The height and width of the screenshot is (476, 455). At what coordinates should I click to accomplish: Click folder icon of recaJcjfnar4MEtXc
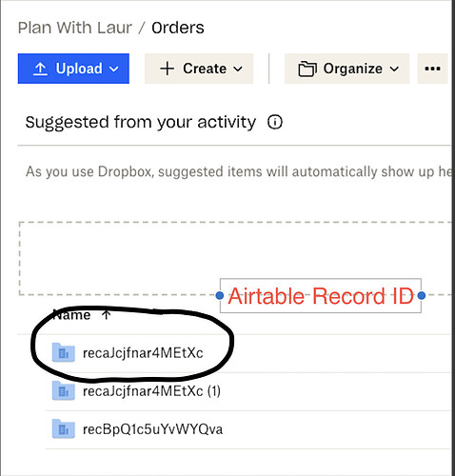(64, 352)
